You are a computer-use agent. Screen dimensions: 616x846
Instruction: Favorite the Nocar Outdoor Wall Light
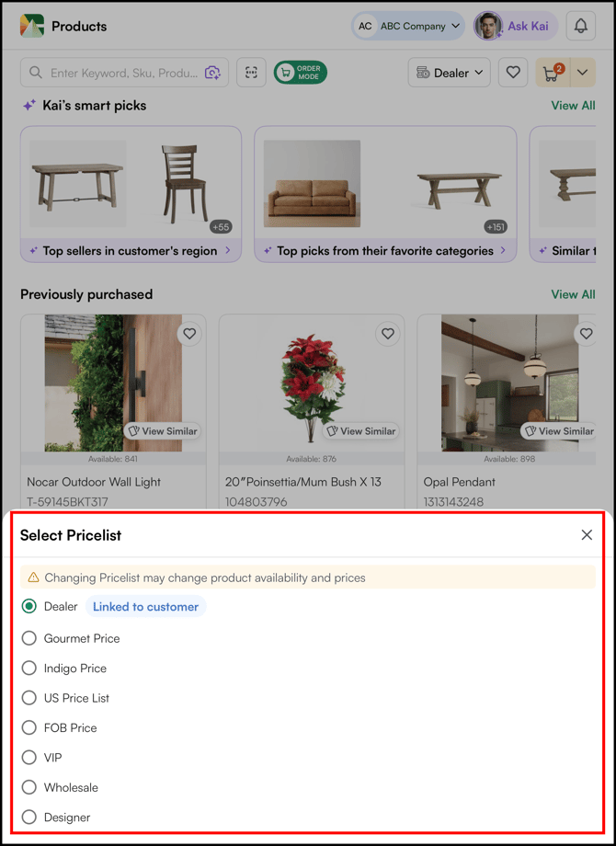tap(189, 334)
